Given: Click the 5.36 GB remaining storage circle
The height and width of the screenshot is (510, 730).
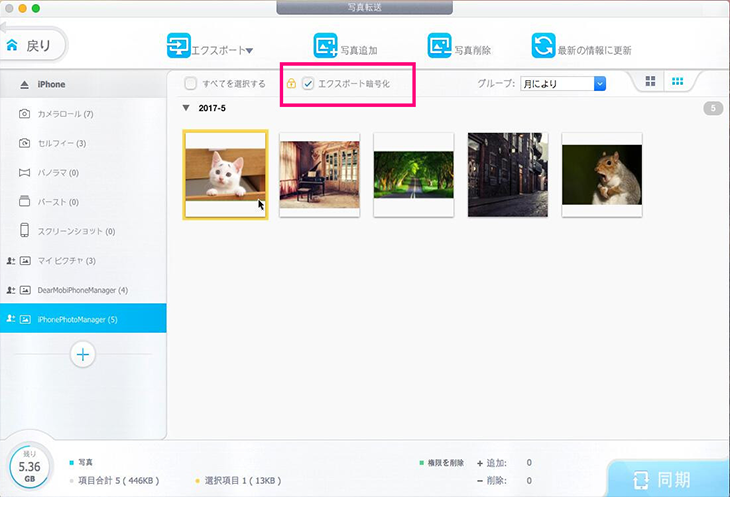Looking at the screenshot, I should (x=29, y=466).
